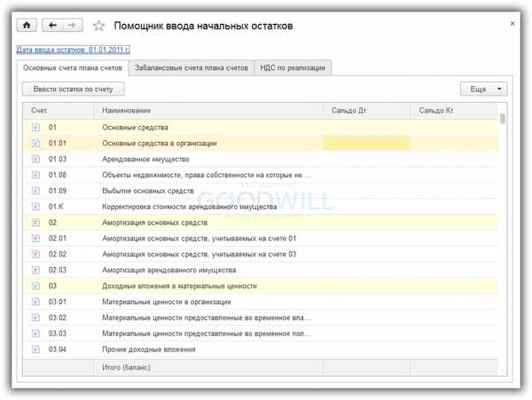Image resolution: width=532 pixels, height=400 pixels.
Task: Click account icon for row 01.01
Action: [x=35, y=144]
